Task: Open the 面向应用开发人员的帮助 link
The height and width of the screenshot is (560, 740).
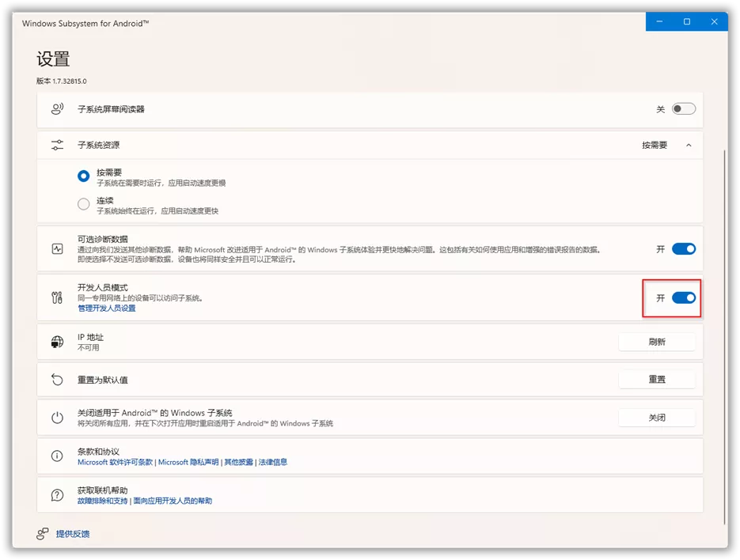Action: [173, 501]
